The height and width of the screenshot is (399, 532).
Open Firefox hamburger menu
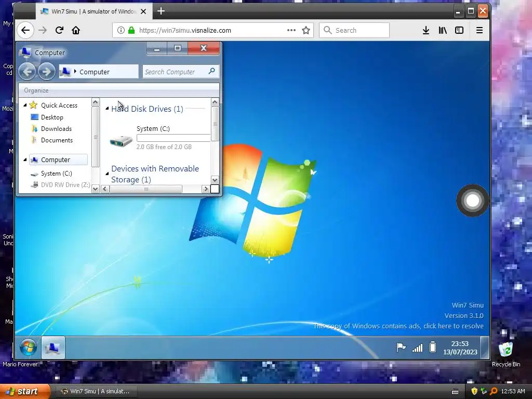pos(480,30)
